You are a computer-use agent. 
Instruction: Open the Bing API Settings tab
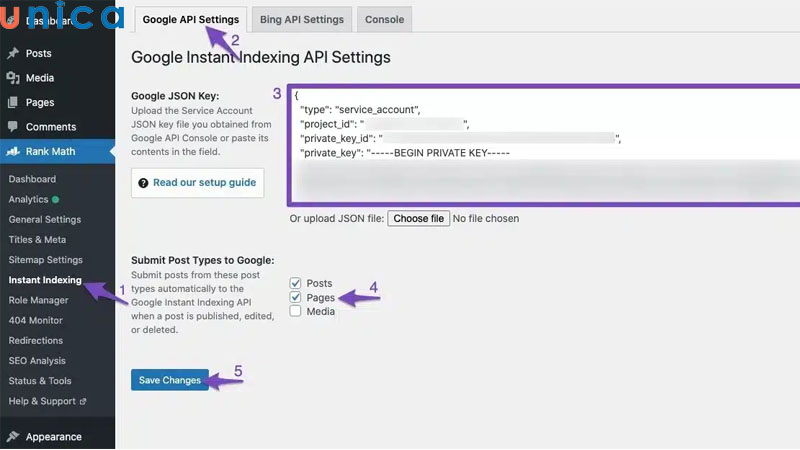pos(302,19)
